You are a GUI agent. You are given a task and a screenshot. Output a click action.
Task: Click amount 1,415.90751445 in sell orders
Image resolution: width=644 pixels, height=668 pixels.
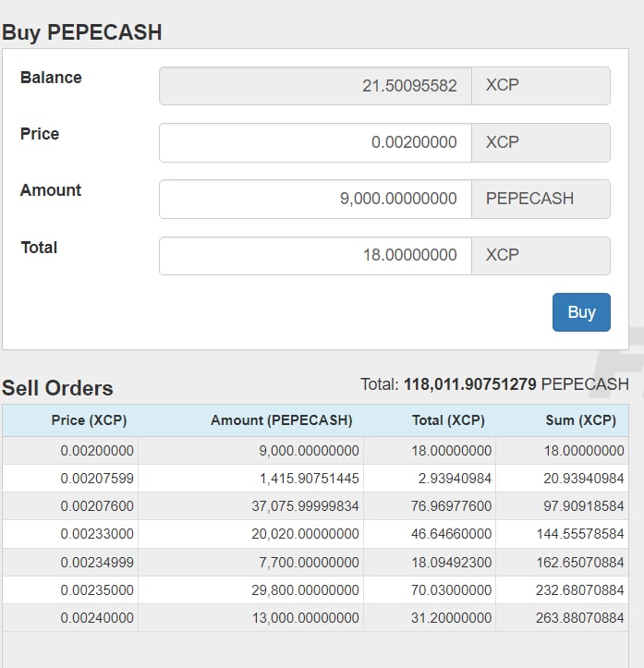pos(310,479)
